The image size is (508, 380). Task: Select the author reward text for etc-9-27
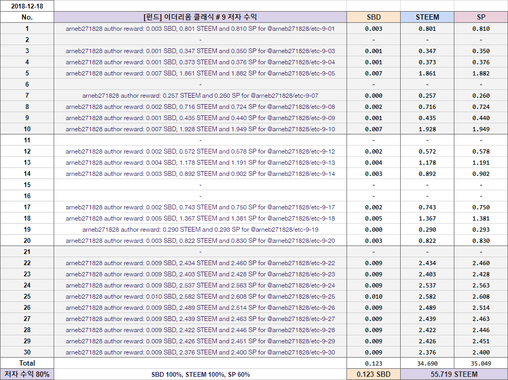pyautogui.click(x=200, y=319)
